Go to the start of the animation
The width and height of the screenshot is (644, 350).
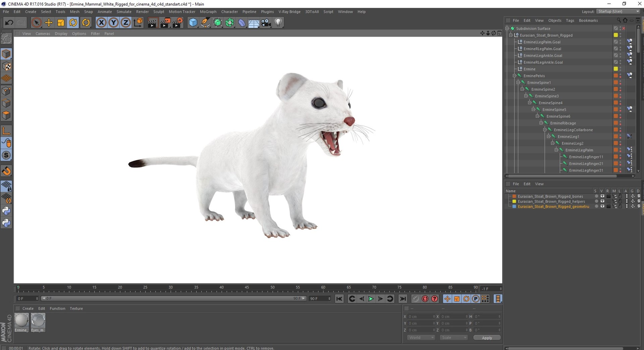(339, 299)
